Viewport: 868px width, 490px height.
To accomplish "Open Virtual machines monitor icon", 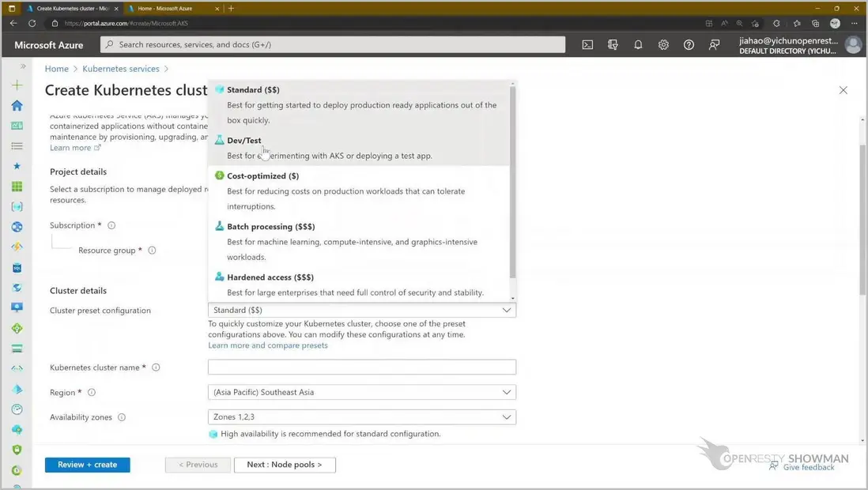I will [x=17, y=308].
